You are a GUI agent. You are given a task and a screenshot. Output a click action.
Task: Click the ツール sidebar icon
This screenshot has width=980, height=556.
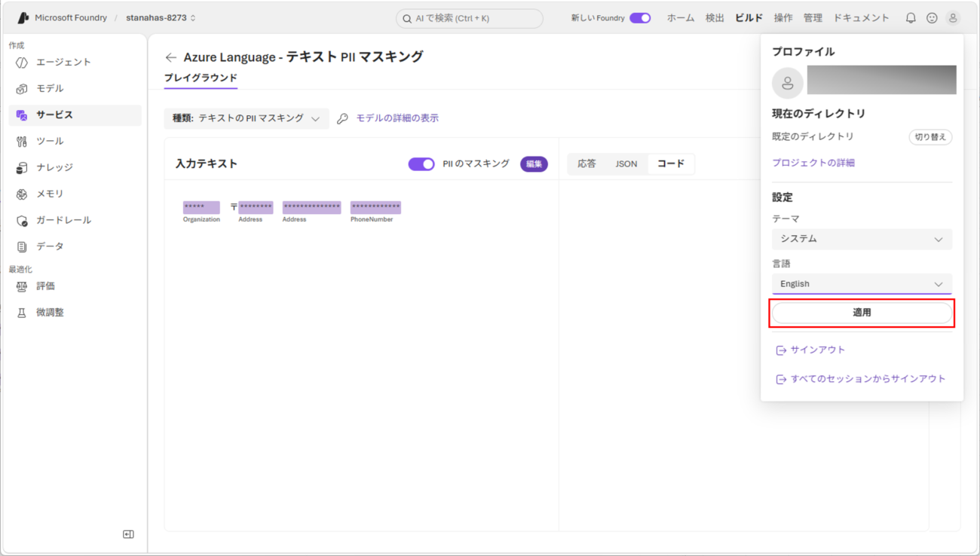coord(22,142)
